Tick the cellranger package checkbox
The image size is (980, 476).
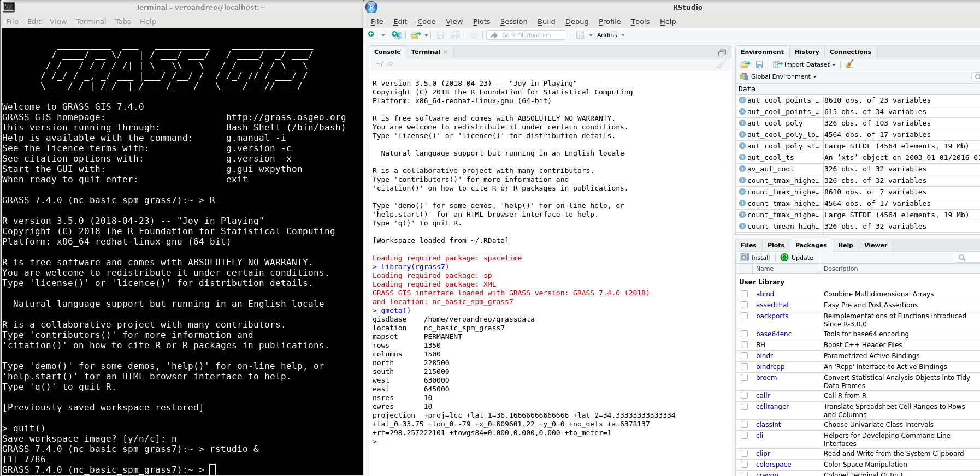tap(744, 407)
